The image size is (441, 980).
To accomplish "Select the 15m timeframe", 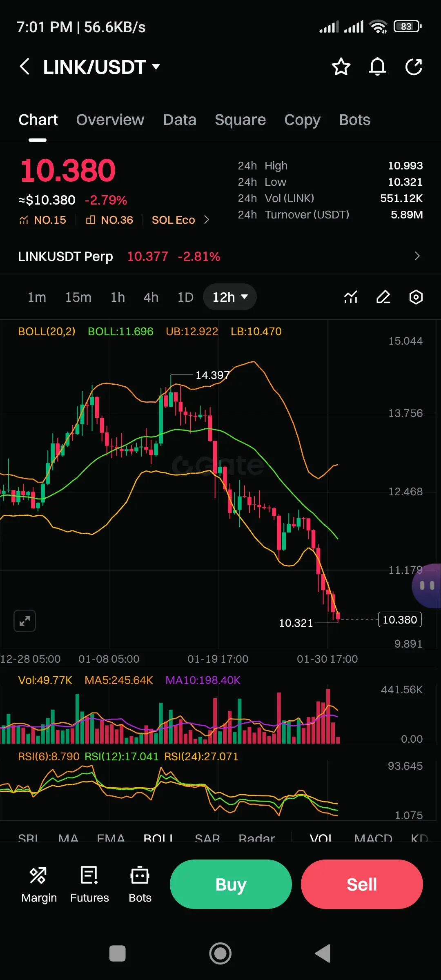I will (78, 297).
